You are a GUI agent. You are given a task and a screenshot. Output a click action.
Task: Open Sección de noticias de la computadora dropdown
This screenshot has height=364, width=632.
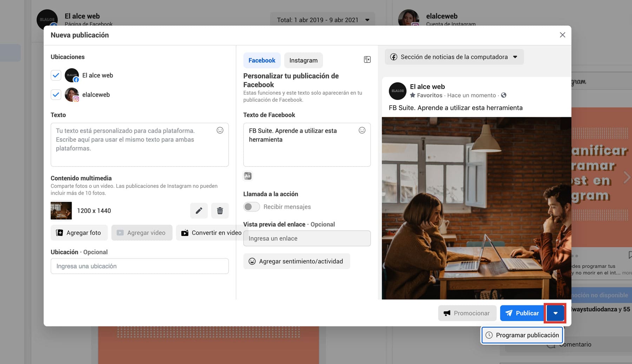[x=454, y=57]
